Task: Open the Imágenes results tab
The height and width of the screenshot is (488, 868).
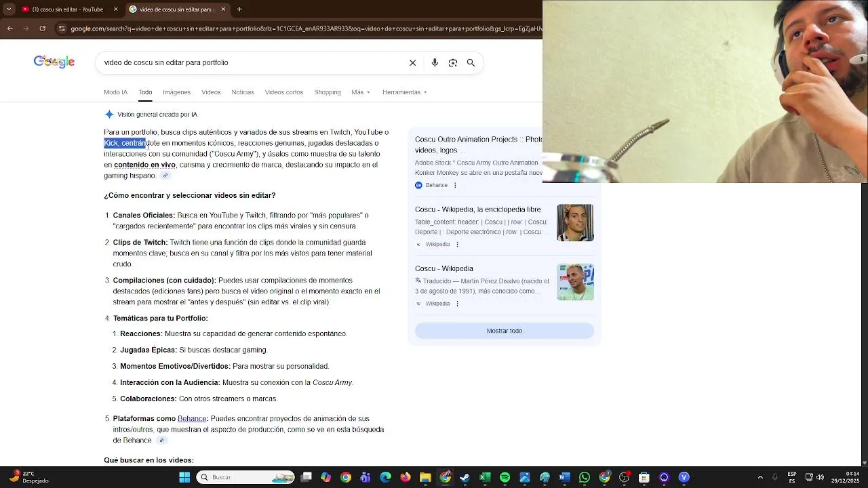Action: point(176,92)
